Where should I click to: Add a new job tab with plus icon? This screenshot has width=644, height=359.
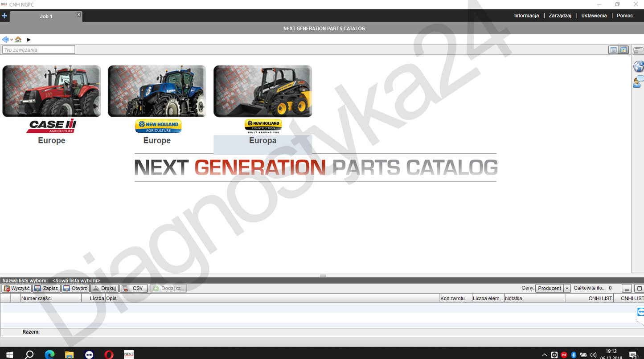[x=4, y=16]
